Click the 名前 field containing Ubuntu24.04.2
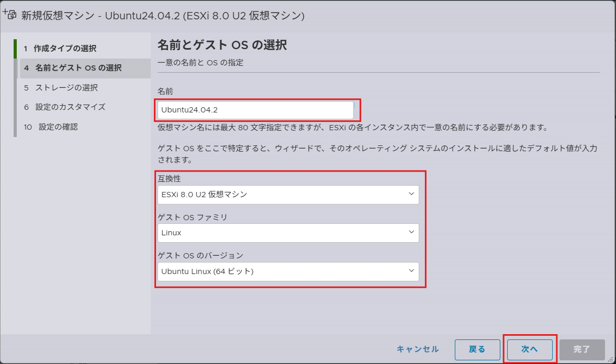 click(x=255, y=110)
